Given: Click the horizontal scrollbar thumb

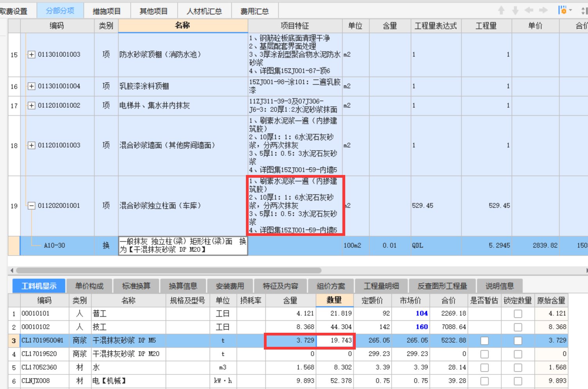Looking at the screenshot, I should (169, 270).
